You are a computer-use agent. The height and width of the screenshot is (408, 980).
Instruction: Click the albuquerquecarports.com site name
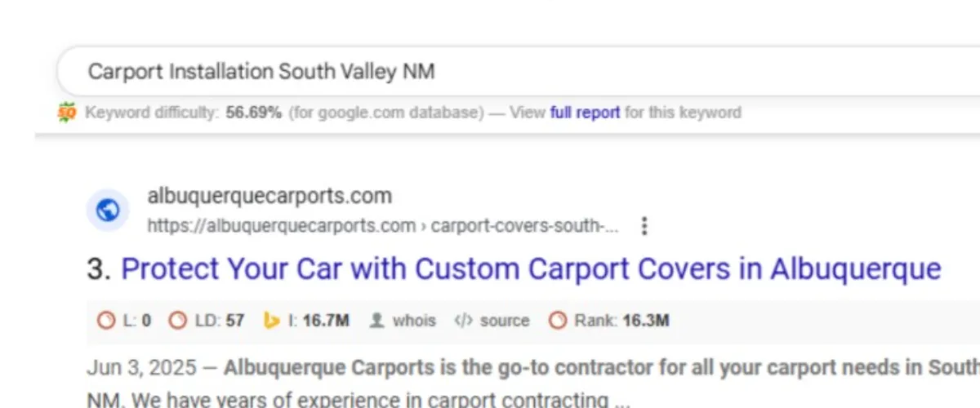[269, 196]
